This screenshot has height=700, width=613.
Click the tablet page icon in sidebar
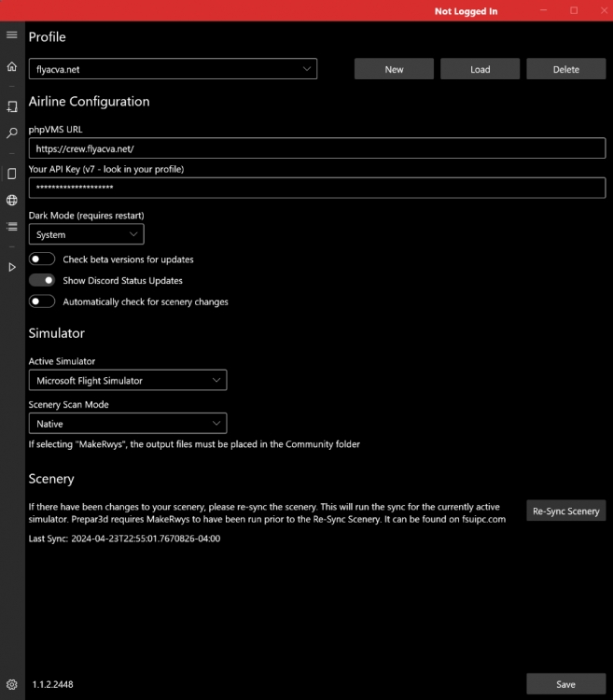12,174
